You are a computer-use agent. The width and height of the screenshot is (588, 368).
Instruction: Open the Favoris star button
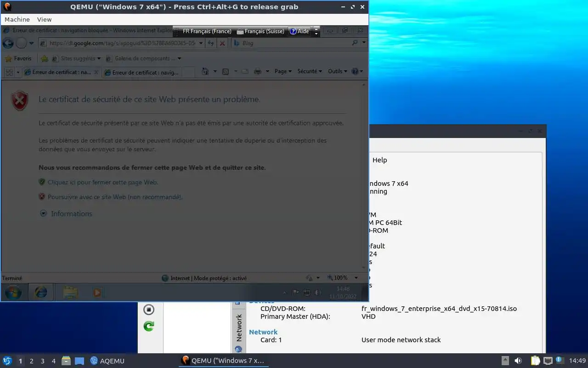18,58
